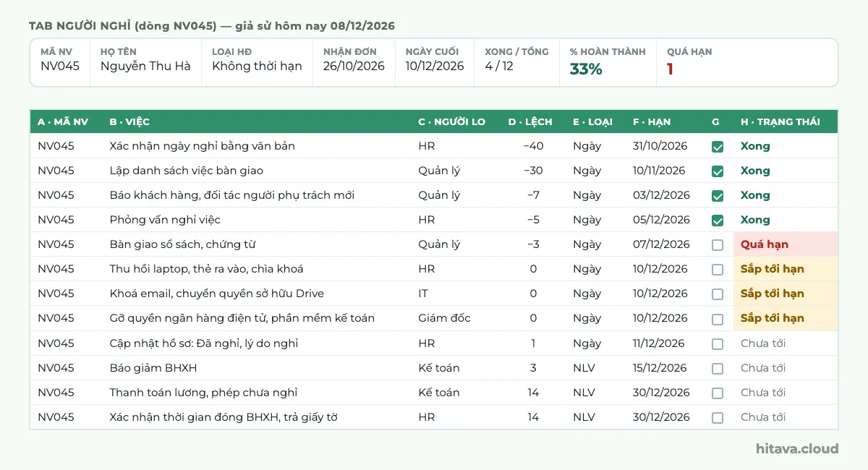Image resolution: width=868 pixels, height=470 pixels.
Task: Select the 'Phỏng vấn nghỉ việc' task cell
Action: [x=165, y=220]
